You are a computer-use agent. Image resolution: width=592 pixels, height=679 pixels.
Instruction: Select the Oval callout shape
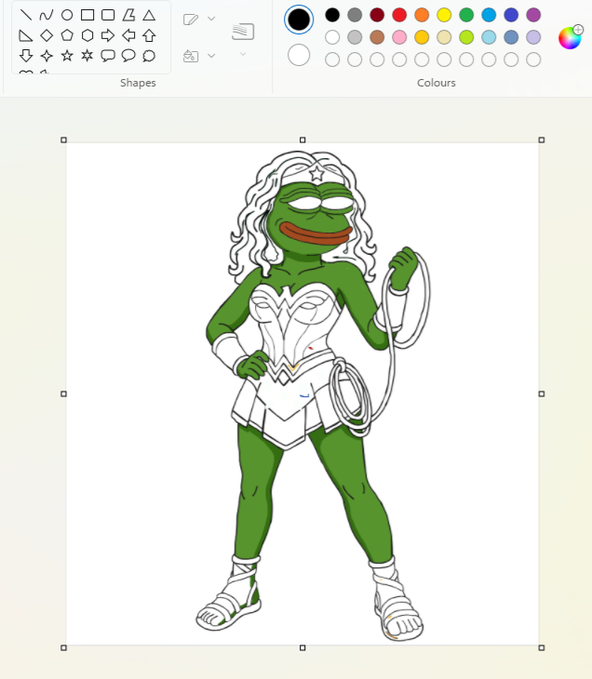129,56
